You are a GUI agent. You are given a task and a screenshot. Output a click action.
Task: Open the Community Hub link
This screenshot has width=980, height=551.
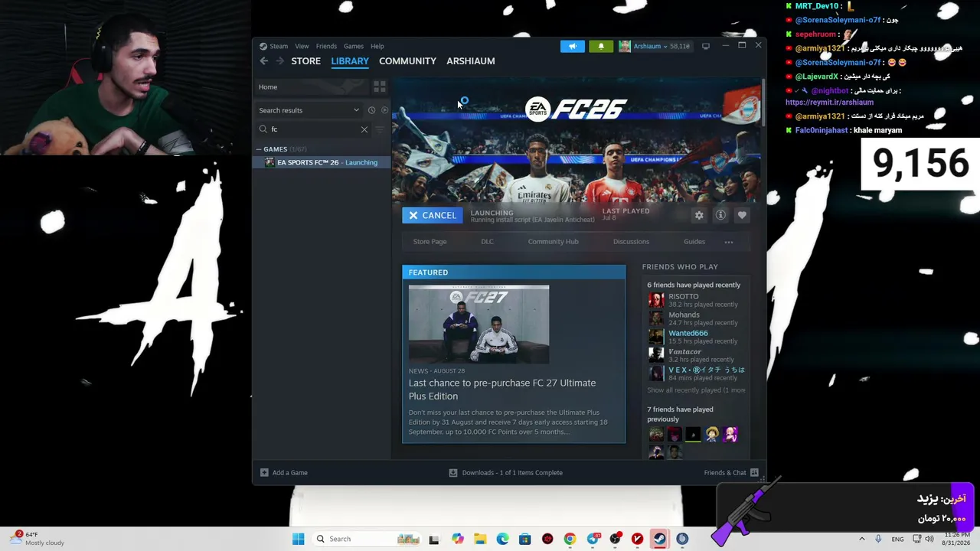click(x=553, y=242)
